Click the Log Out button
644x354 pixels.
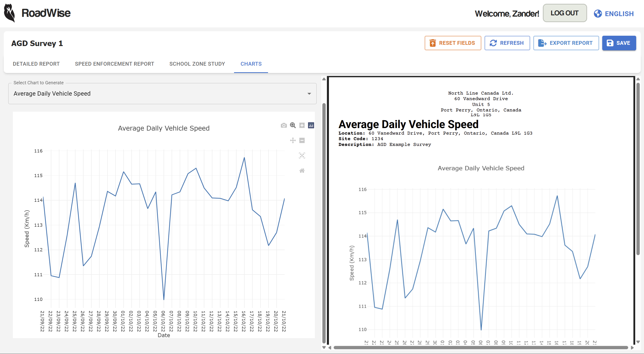[x=564, y=13]
